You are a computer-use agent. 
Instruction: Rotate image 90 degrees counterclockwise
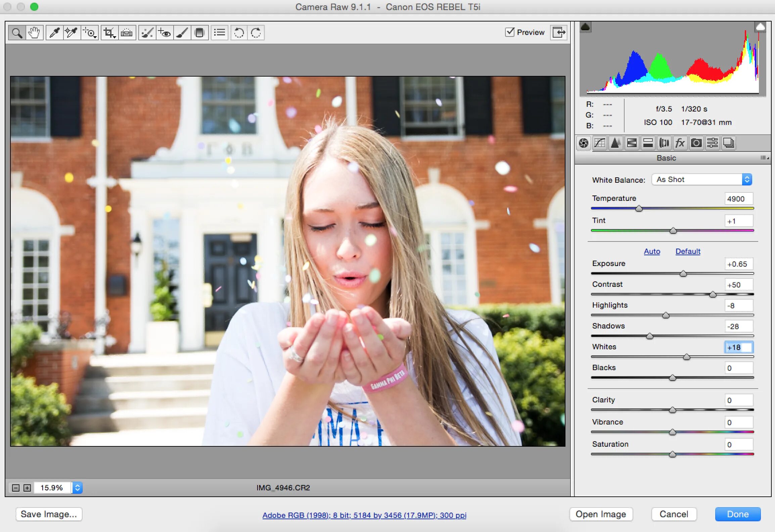(239, 33)
